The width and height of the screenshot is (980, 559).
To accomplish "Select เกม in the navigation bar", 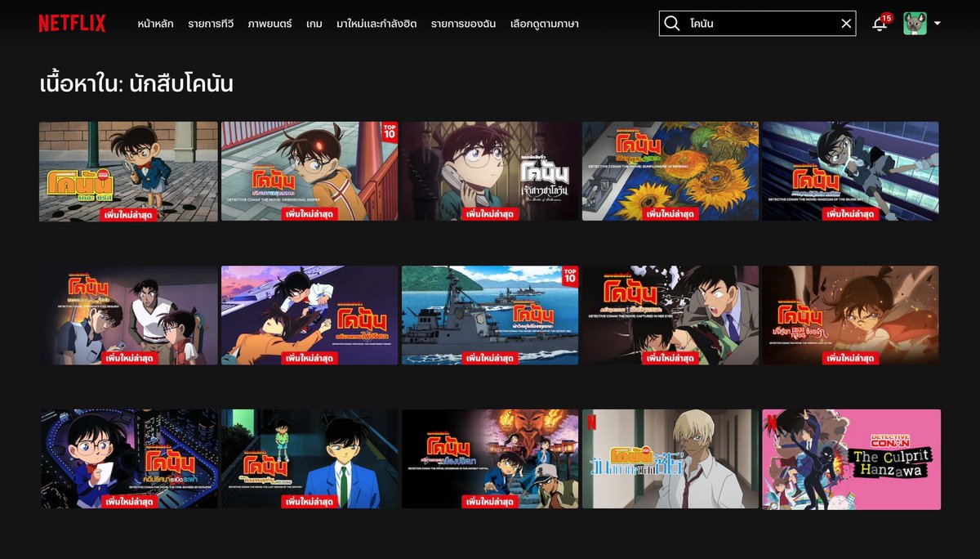I will tap(314, 24).
